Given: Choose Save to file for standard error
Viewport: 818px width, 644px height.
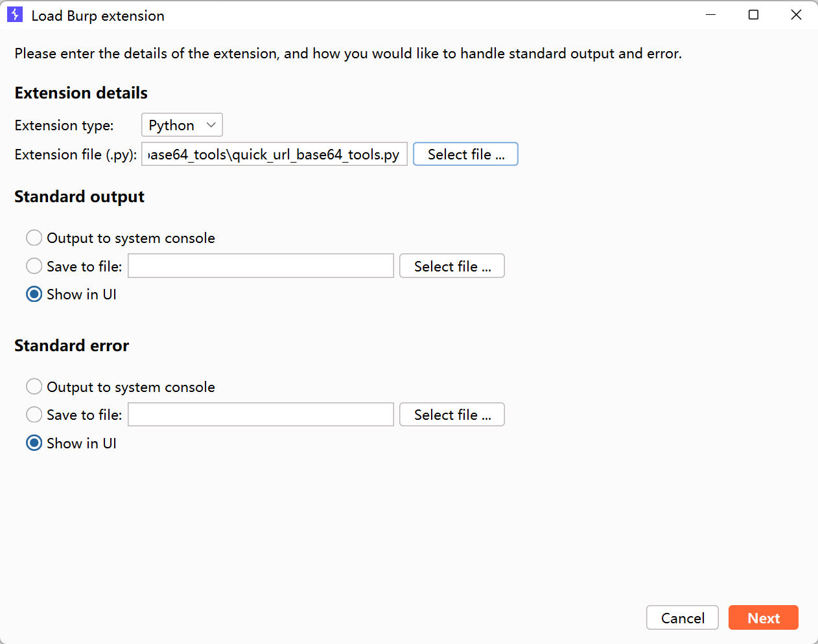Looking at the screenshot, I should (34, 415).
